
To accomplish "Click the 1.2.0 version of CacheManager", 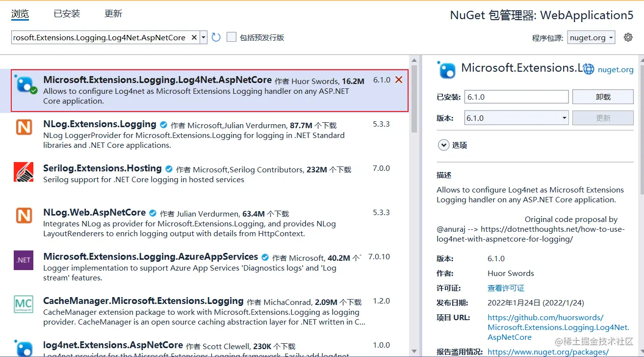I will (x=381, y=301).
